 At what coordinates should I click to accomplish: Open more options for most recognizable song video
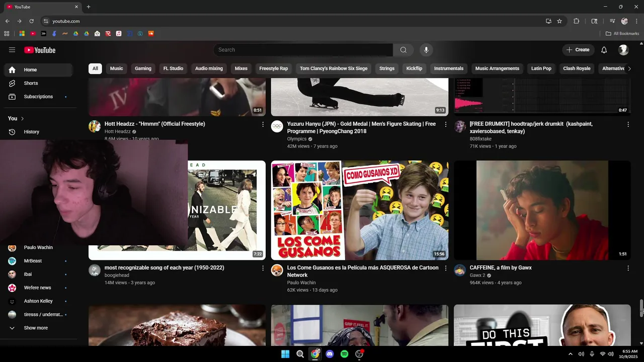click(x=263, y=268)
